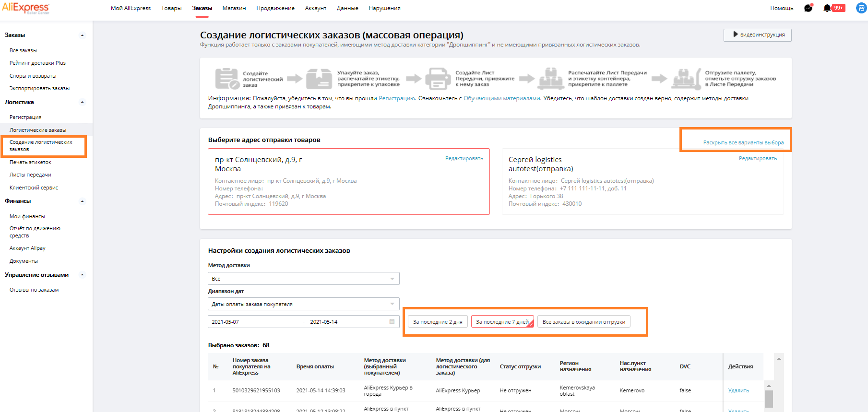Click the orders table scroll up arrow
868x412 pixels.
[769, 386]
